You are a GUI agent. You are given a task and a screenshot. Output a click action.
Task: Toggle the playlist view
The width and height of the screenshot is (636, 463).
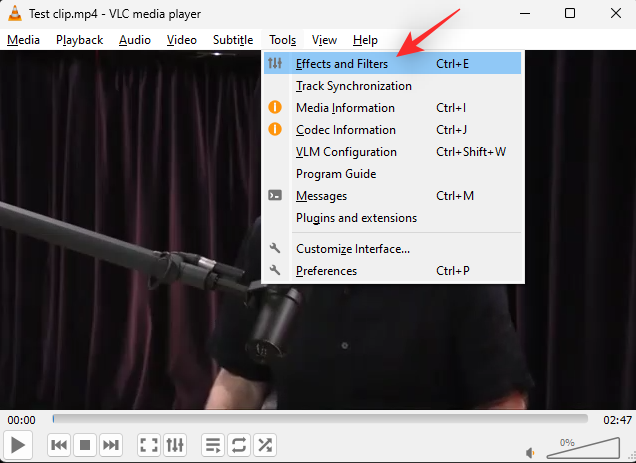coord(213,445)
